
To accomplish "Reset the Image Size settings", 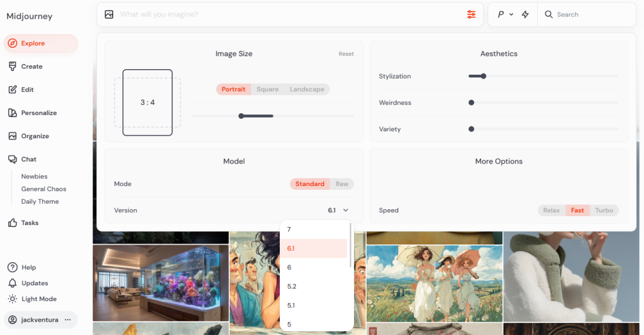I will click(346, 54).
